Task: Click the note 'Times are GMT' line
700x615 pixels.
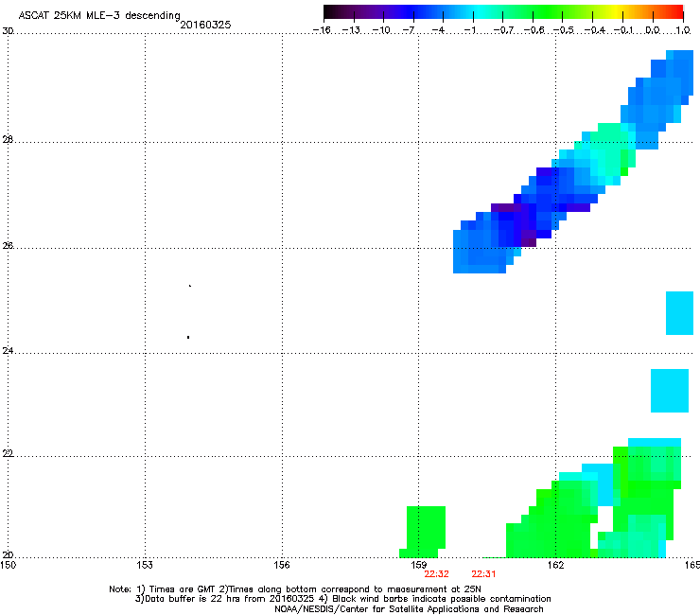Action: (295, 589)
